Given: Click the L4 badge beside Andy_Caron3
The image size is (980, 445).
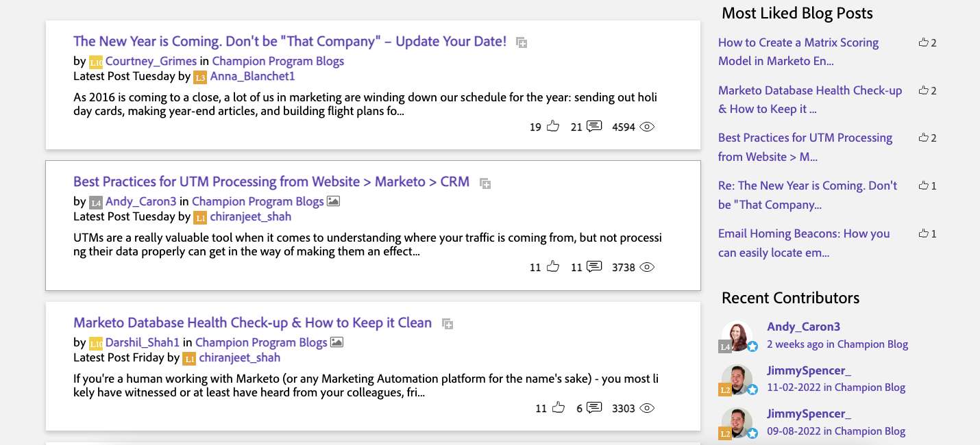Looking at the screenshot, I should pos(95,202).
